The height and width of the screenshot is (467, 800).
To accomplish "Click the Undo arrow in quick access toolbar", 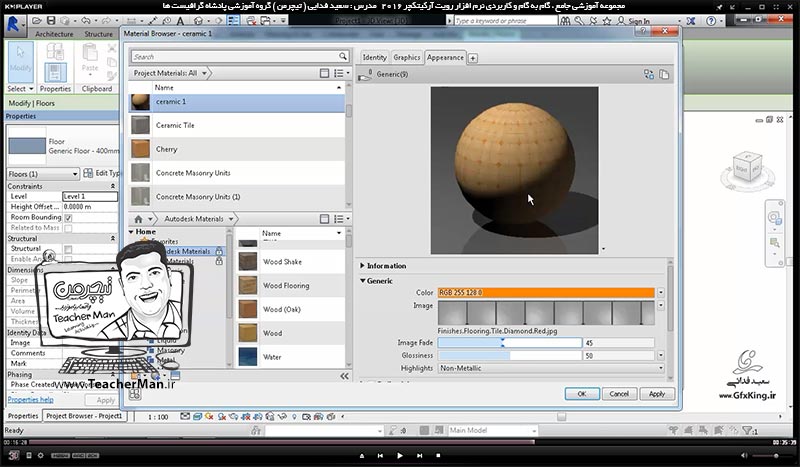I will click(x=85, y=21).
